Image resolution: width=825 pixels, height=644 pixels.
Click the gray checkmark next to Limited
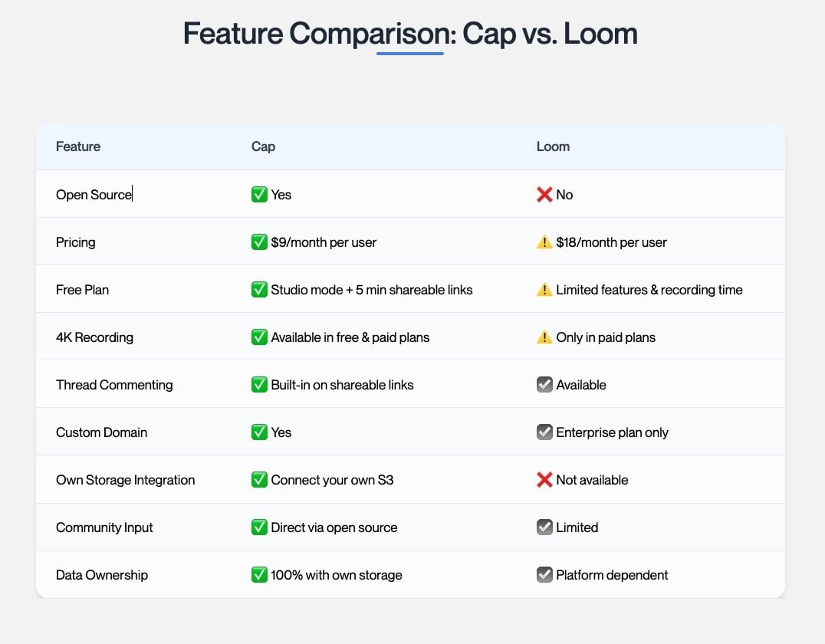point(544,527)
